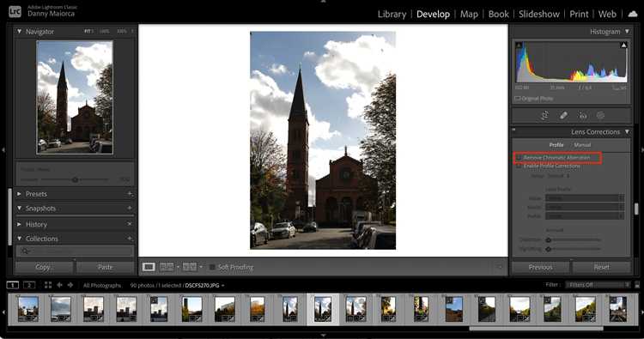
Task: Collapse the Collections panel
Action: (x=19, y=239)
